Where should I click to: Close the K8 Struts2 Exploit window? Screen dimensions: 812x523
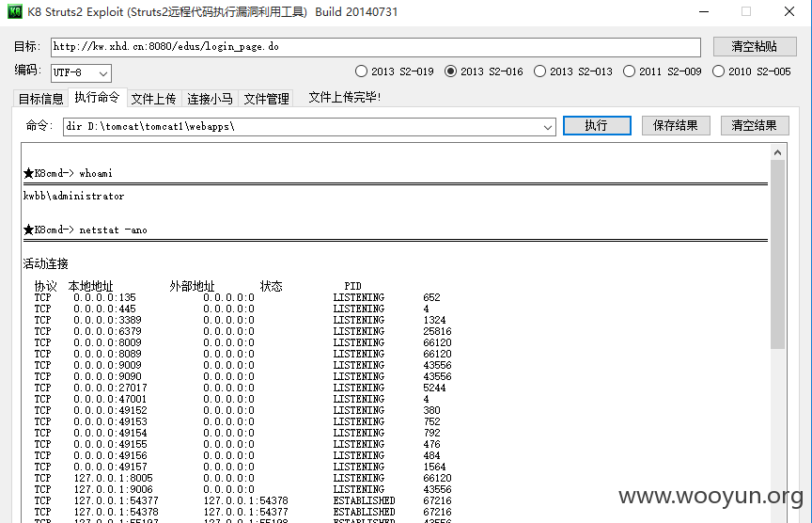pos(789,11)
